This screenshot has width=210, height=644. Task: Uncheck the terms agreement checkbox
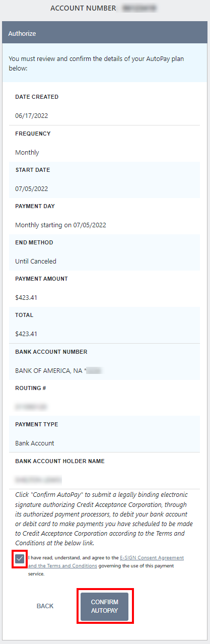pyautogui.click(x=20, y=558)
